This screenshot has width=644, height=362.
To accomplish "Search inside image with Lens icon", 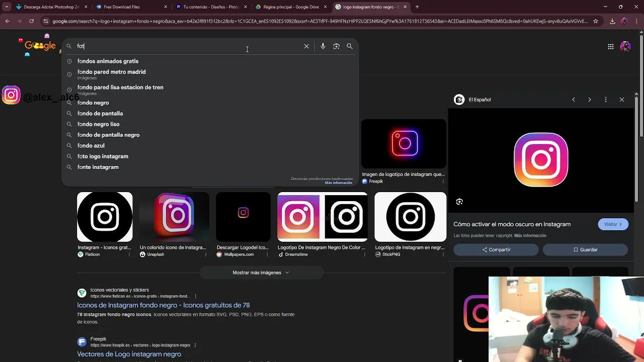I will 459,202.
